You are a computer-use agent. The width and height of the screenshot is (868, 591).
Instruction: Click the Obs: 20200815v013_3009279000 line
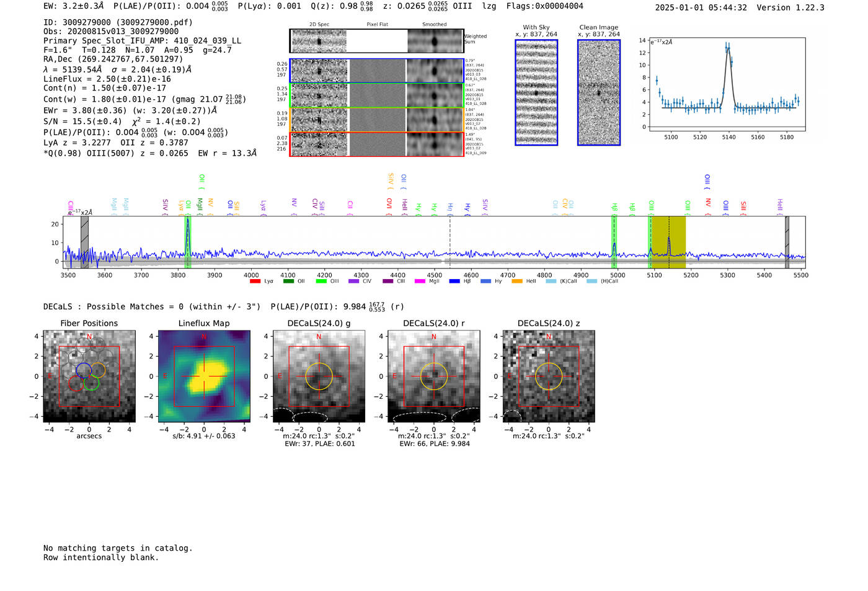(111, 32)
